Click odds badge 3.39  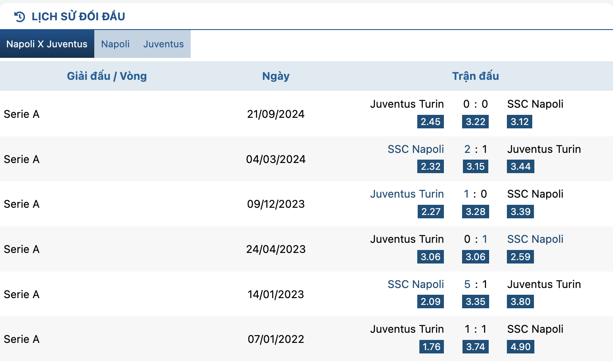coord(520,212)
